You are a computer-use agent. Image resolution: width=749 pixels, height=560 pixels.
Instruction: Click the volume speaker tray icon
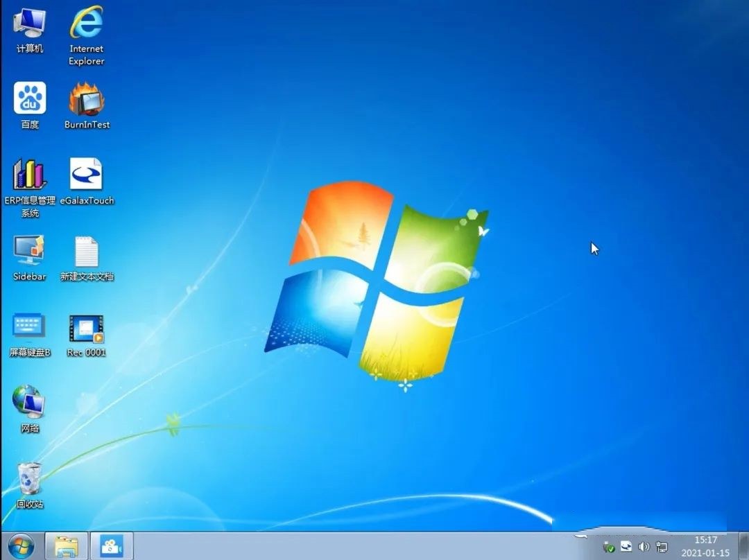pos(644,547)
